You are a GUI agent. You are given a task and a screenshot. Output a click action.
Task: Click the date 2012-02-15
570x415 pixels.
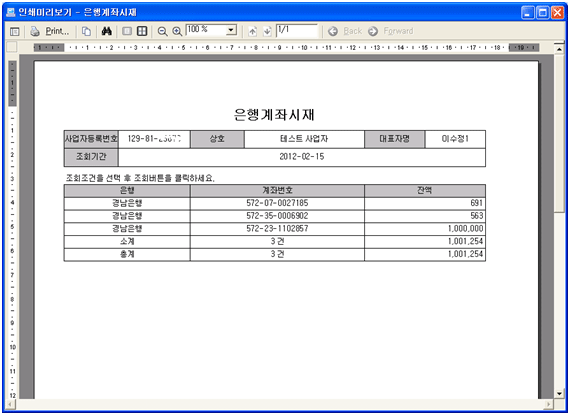click(x=302, y=157)
